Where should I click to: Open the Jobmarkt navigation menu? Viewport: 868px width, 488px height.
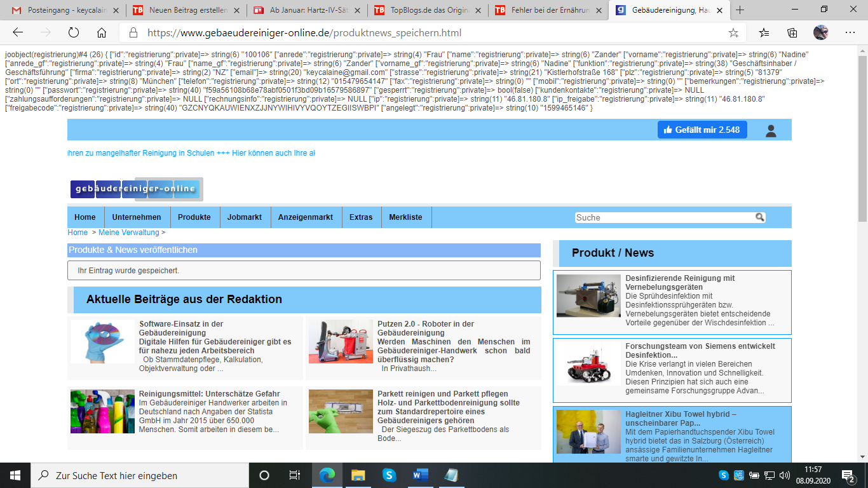[245, 217]
